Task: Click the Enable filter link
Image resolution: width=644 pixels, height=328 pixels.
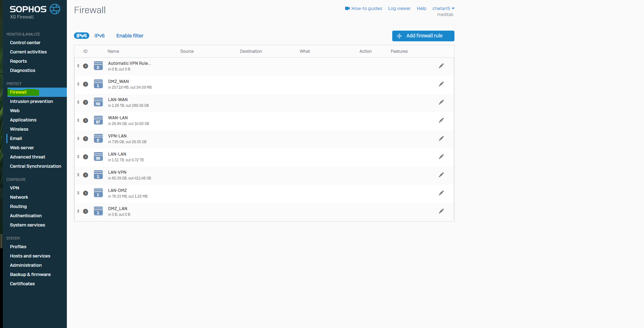Action: pos(130,36)
